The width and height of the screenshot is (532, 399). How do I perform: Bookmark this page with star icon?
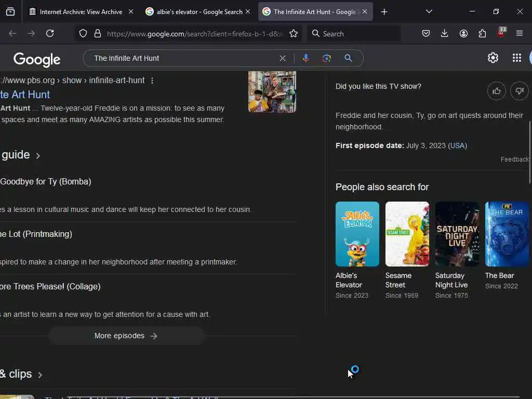[294, 34]
